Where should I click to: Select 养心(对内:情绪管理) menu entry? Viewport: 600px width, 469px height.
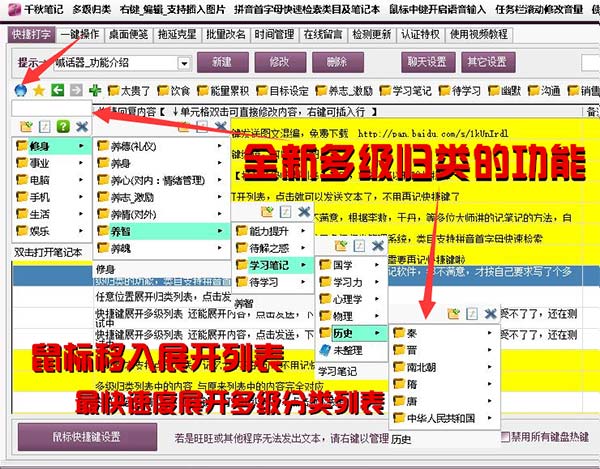(161, 180)
